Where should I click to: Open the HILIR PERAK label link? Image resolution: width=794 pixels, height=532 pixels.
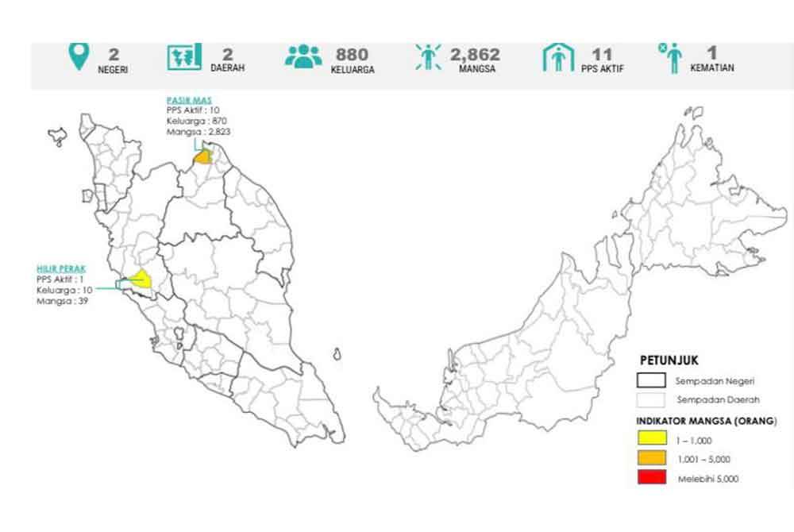click(x=61, y=268)
